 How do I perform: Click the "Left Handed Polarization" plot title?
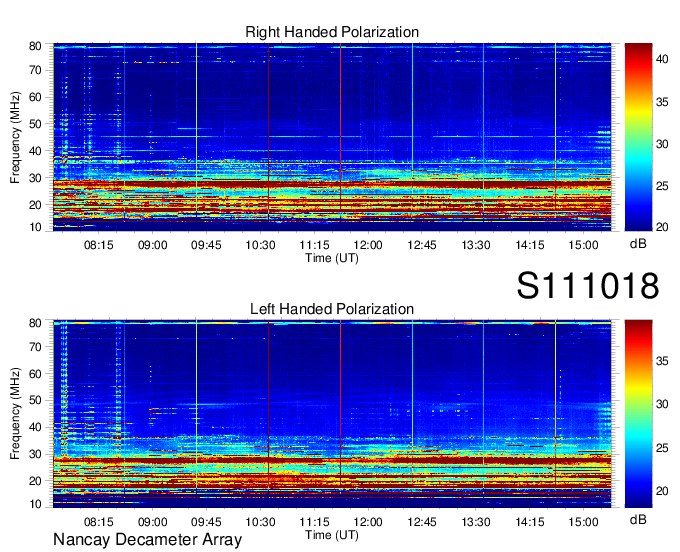[332, 309]
